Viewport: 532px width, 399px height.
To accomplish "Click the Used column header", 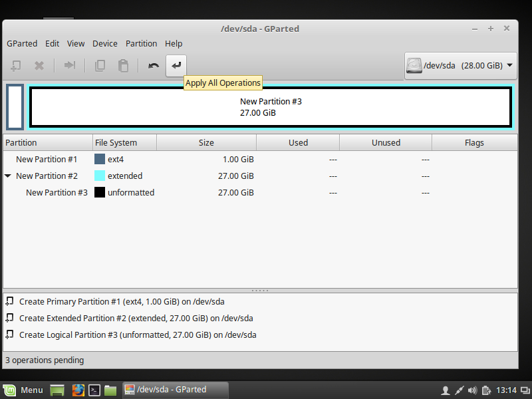I will click(298, 142).
